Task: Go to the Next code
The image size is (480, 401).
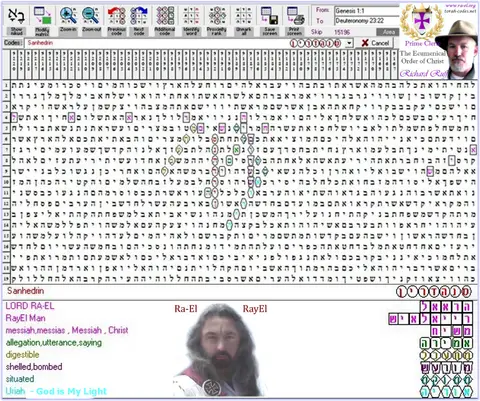Action: pyautogui.click(x=139, y=21)
